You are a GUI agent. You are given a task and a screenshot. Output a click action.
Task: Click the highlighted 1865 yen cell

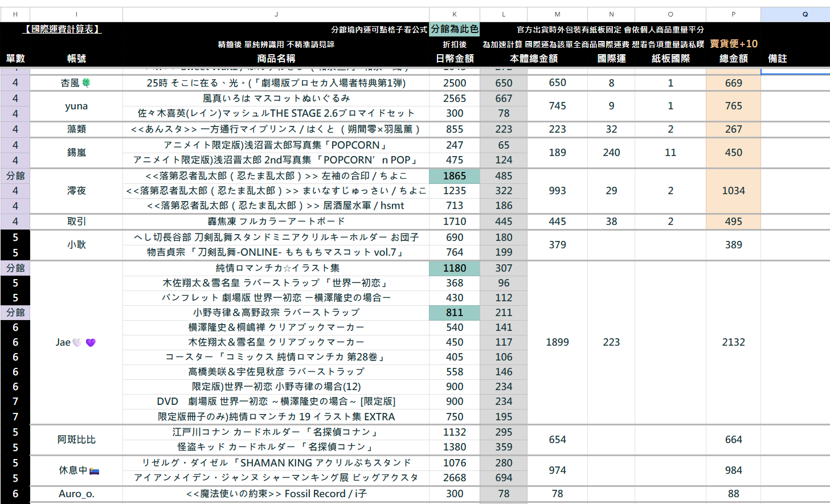pos(455,176)
